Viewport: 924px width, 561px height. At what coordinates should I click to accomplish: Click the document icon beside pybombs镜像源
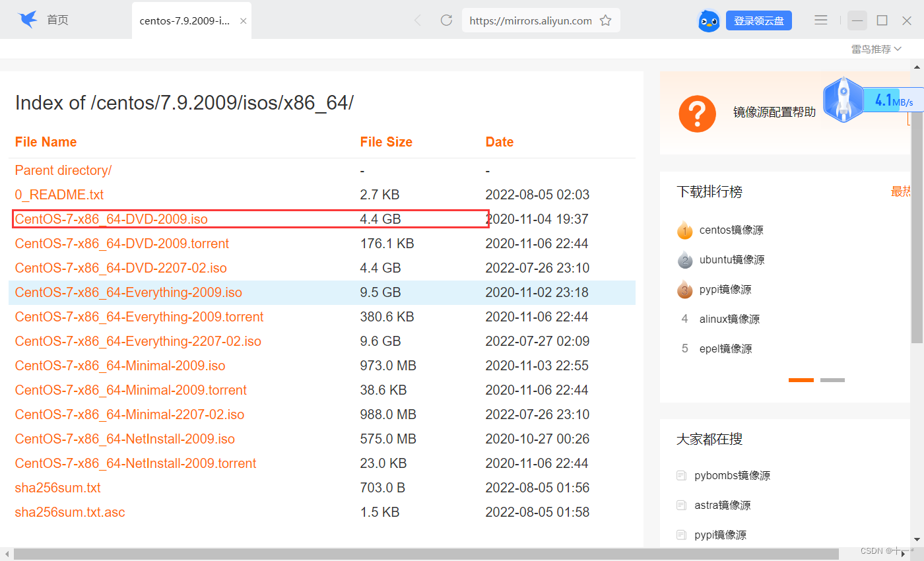coord(681,475)
